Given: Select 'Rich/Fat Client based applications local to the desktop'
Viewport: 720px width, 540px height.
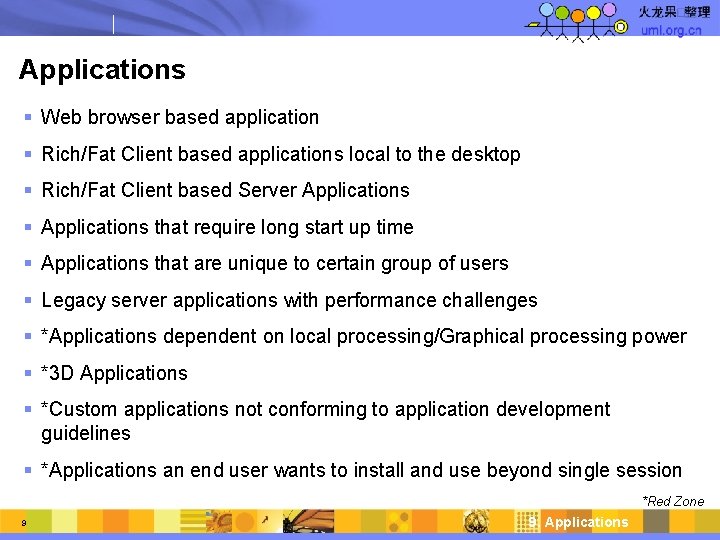Looking at the screenshot, I should click(281, 154).
